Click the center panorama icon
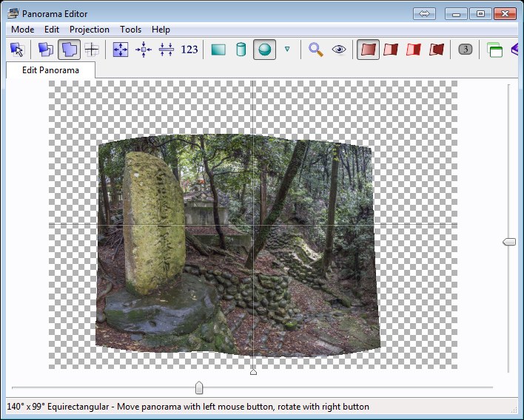Screen dimensions: 524x420 click(144, 50)
